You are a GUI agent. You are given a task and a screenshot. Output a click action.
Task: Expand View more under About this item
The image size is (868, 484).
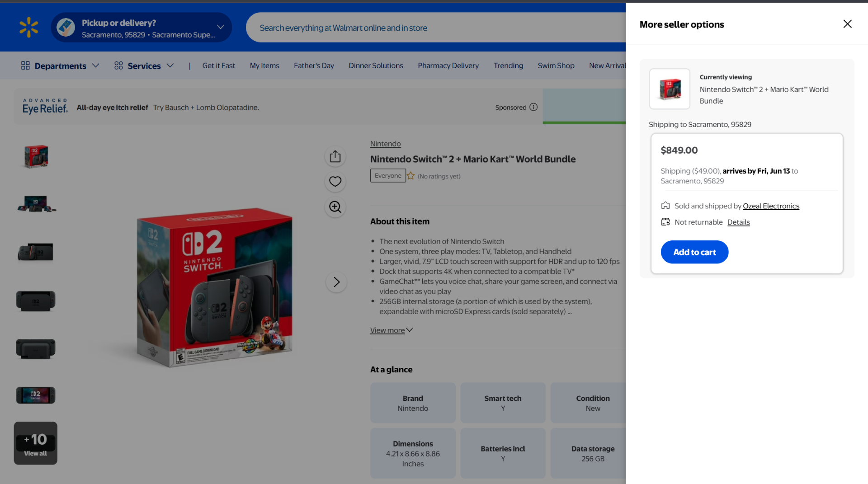pyautogui.click(x=392, y=330)
